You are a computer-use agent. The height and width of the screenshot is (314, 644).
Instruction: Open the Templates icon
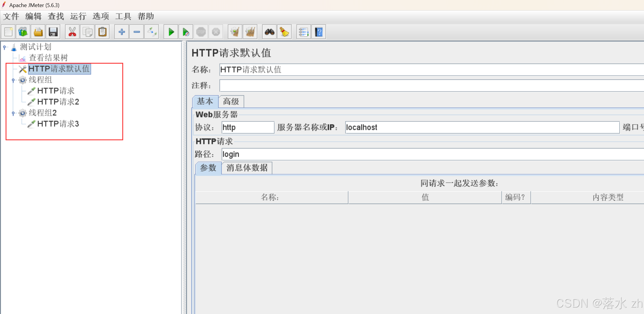tap(23, 32)
